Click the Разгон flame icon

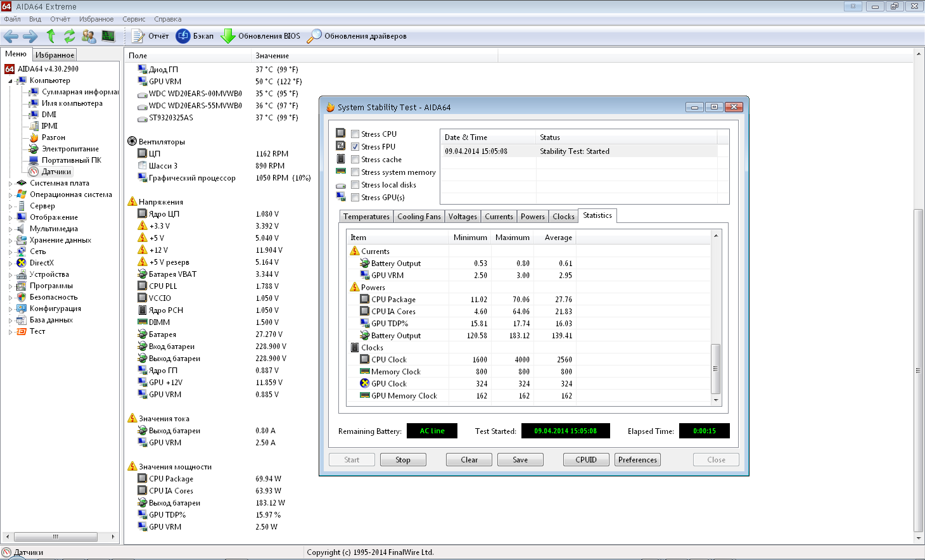(x=34, y=137)
